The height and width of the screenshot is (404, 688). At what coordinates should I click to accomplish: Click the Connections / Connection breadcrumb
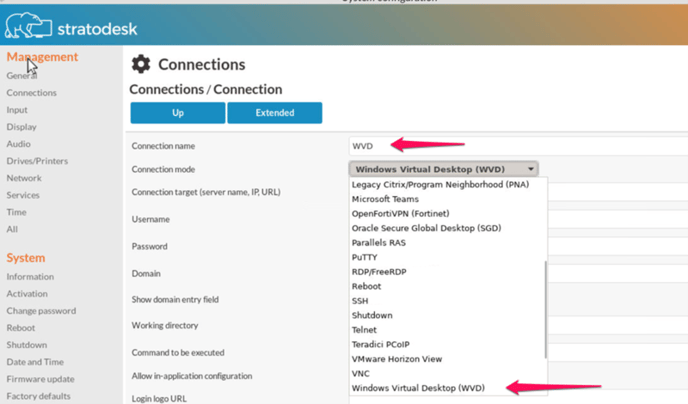click(x=206, y=89)
